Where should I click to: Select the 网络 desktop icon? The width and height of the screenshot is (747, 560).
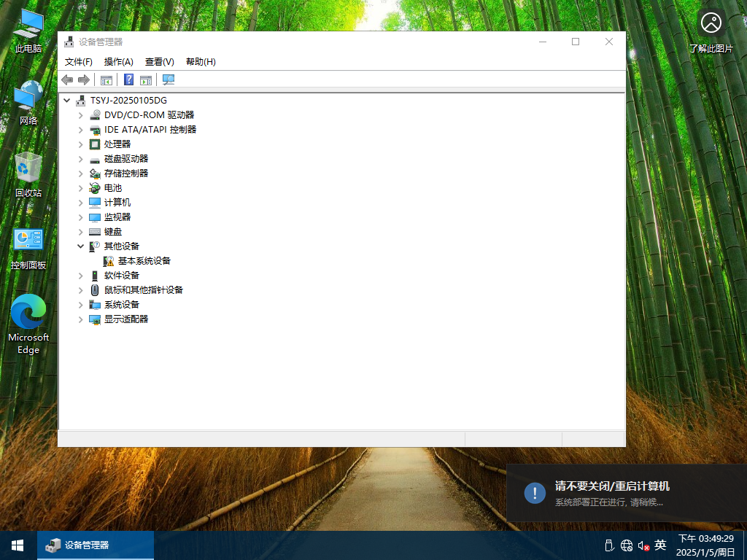[x=28, y=103]
